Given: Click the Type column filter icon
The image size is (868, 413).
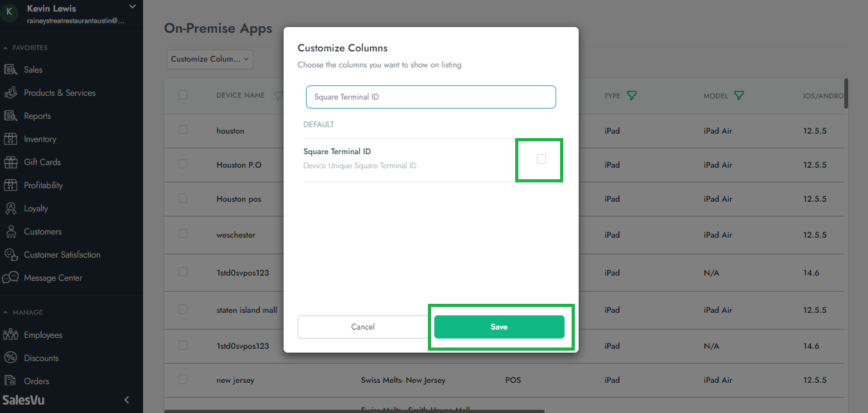Looking at the screenshot, I should (632, 96).
